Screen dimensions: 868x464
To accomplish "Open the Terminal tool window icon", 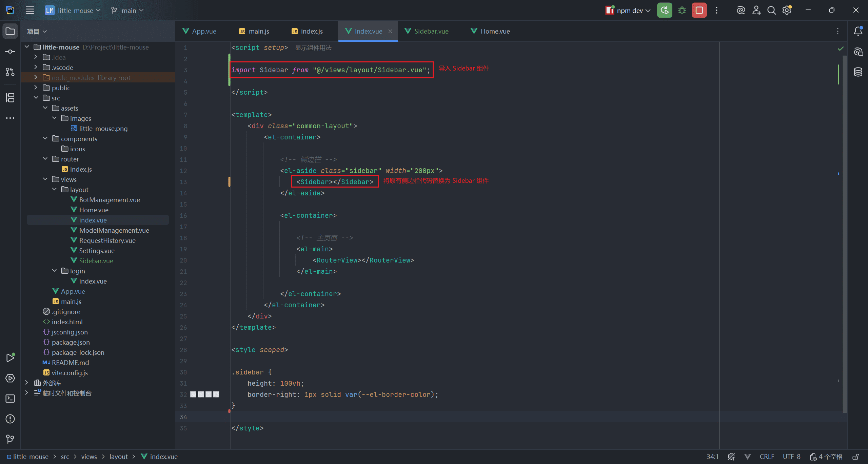I will pyautogui.click(x=10, y=399).
